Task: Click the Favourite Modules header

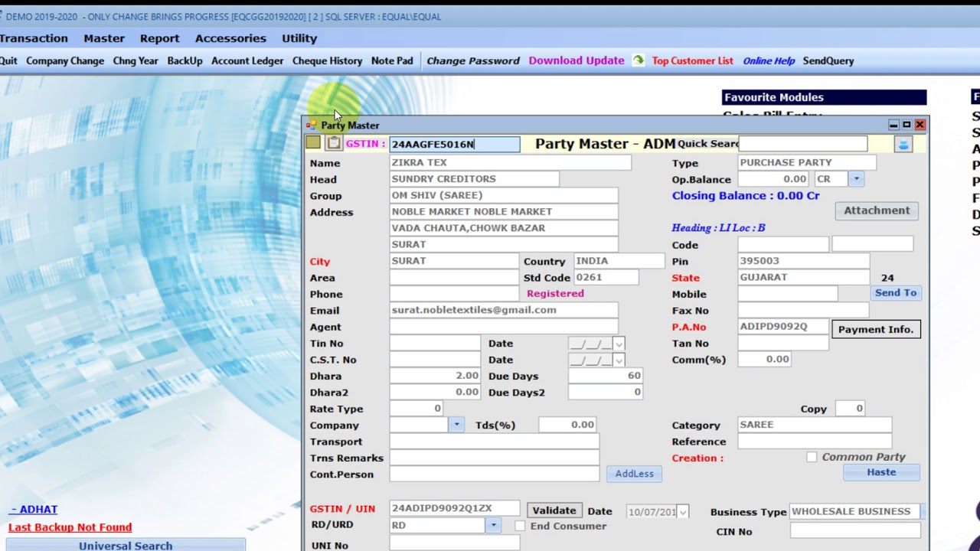Action: click(824, 97)
